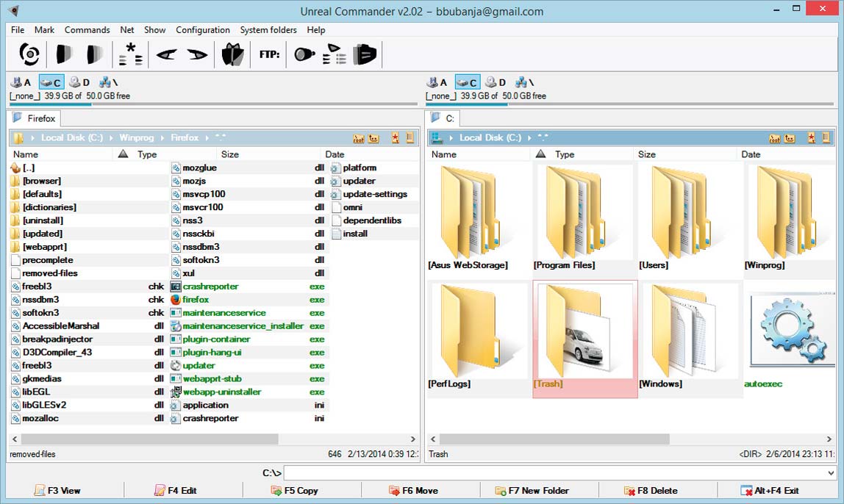Viewport: 844px width, 504px height.
Task: Select drive A in the left panel
Action: [x=21, y=82]
